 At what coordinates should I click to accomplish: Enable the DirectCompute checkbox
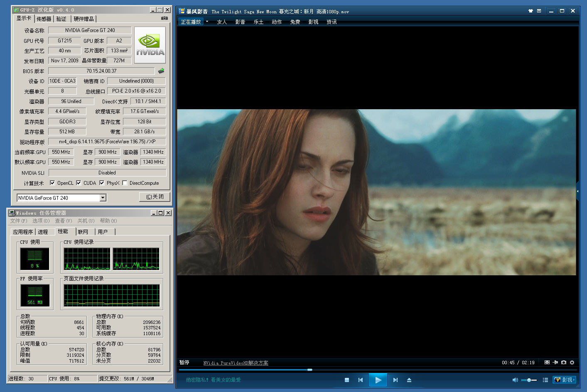coord(125,183)
